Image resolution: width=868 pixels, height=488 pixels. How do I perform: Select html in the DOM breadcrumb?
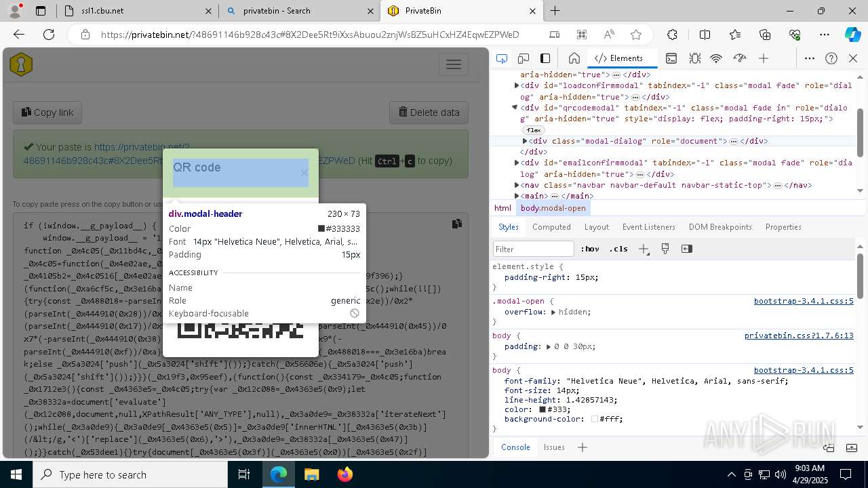pos(502,208)
